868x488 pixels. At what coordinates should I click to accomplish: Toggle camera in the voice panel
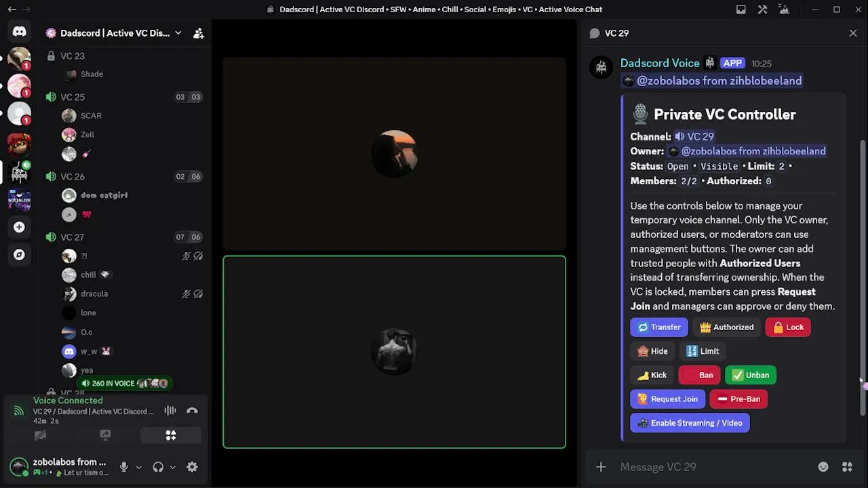[x=40, y=435]
